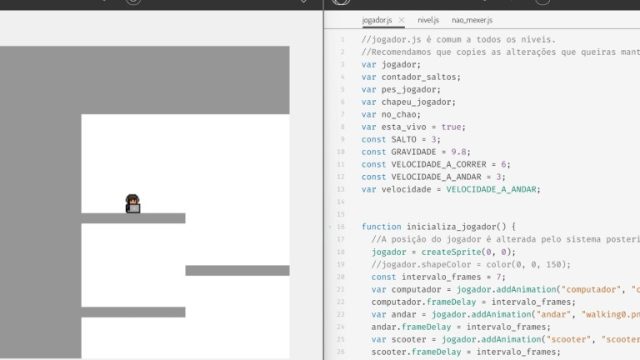Open the nao_mexer.js tab
The image size is (640, 360).
(472, 20)
